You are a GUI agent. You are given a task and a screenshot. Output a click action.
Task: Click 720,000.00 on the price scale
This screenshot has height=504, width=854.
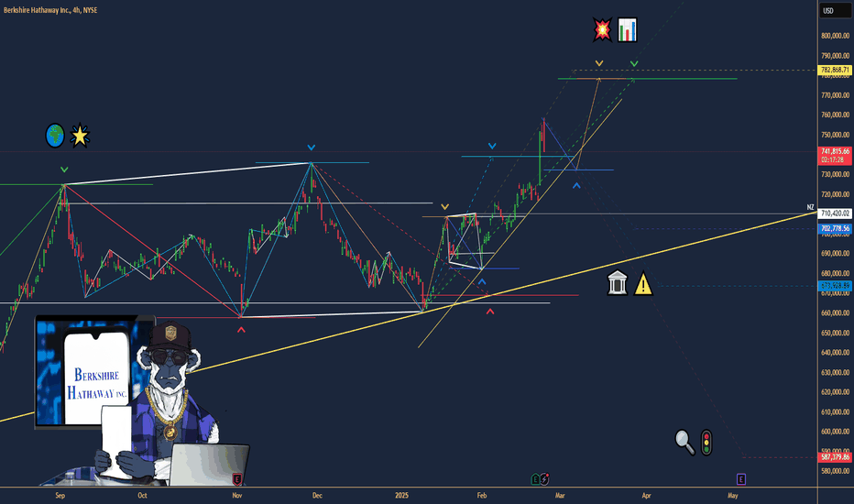click(x=835, y=194)
